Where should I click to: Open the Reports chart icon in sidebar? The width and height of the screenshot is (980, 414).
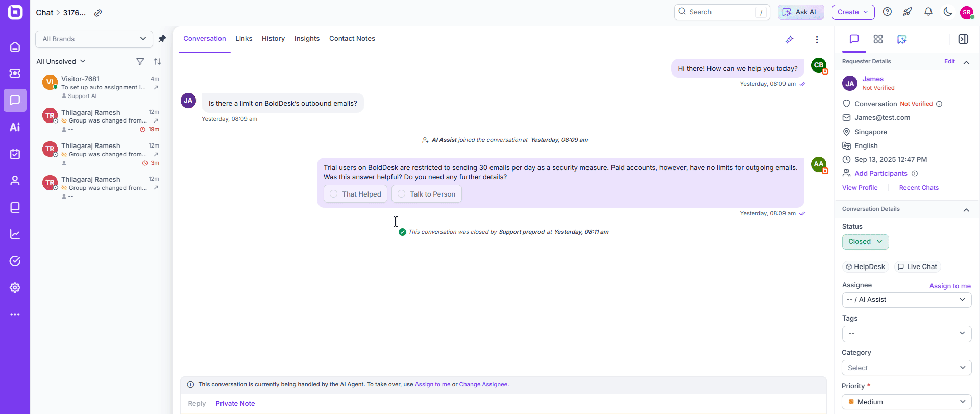(x=15, y=234)
